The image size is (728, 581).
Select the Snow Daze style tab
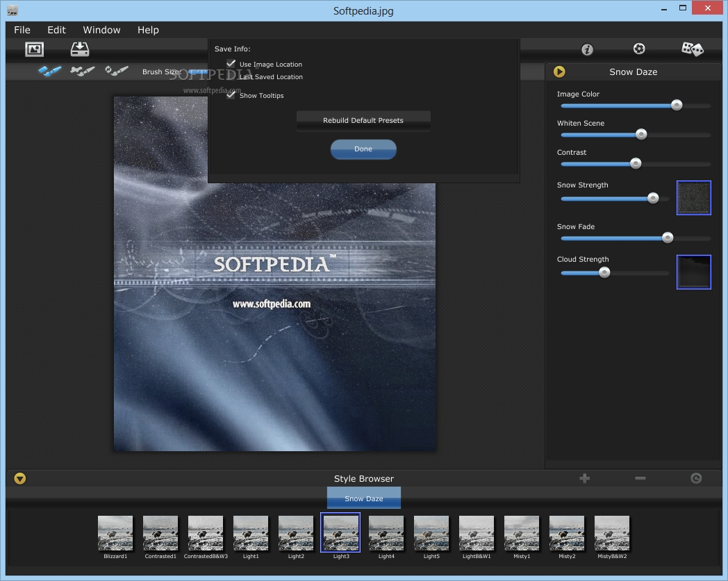364,498
